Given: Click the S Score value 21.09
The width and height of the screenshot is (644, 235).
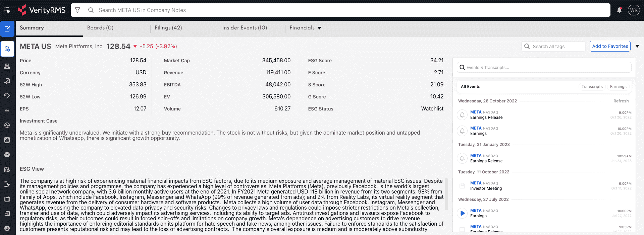Looking at the screenshot, I should (437, 85).
